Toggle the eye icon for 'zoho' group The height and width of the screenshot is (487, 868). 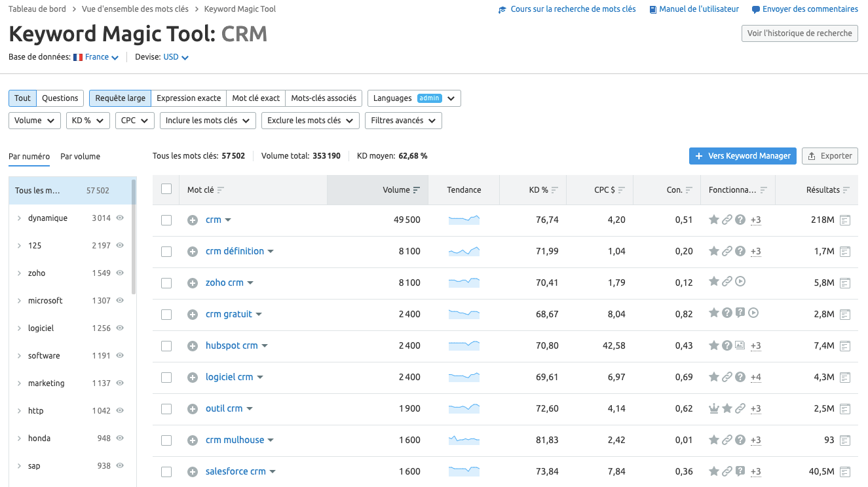(120, 273)
